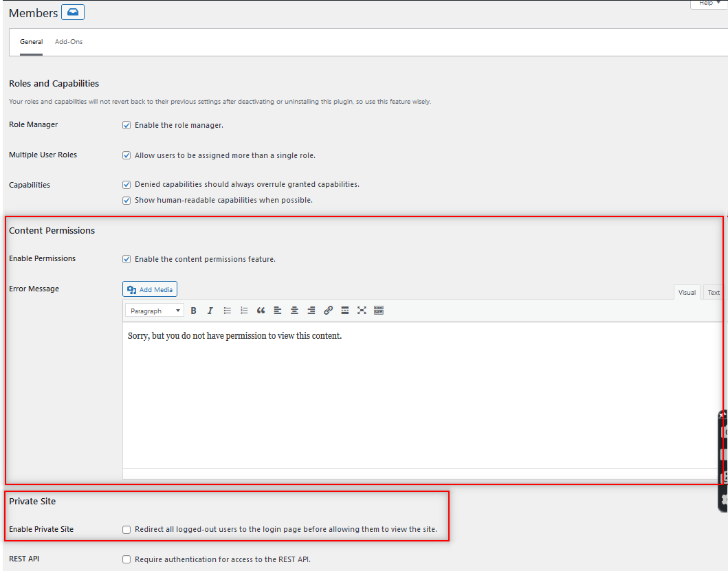Click the REST API label
Image resolution: width=728 pixels, height=571 pixels.
coord(24,559)
